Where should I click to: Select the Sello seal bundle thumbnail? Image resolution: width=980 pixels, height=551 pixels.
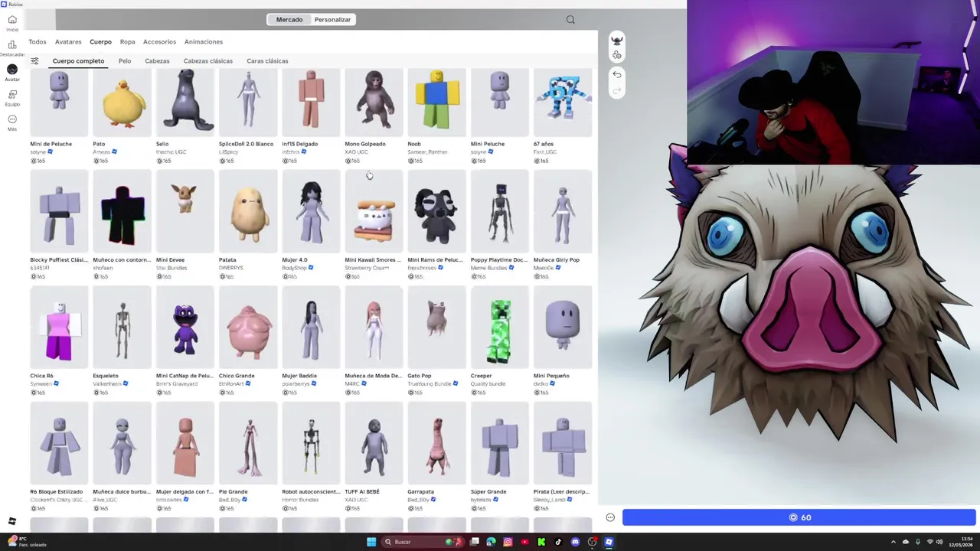point(185,102)
